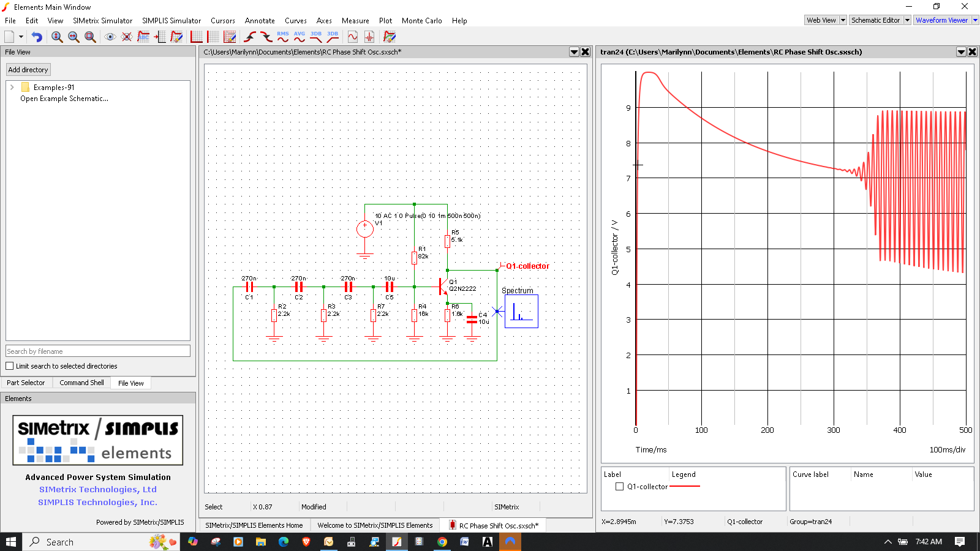The width and height of the screenshot is (980, 551).
Task: Click the Schematic Editor button
Action: point(876,20)
